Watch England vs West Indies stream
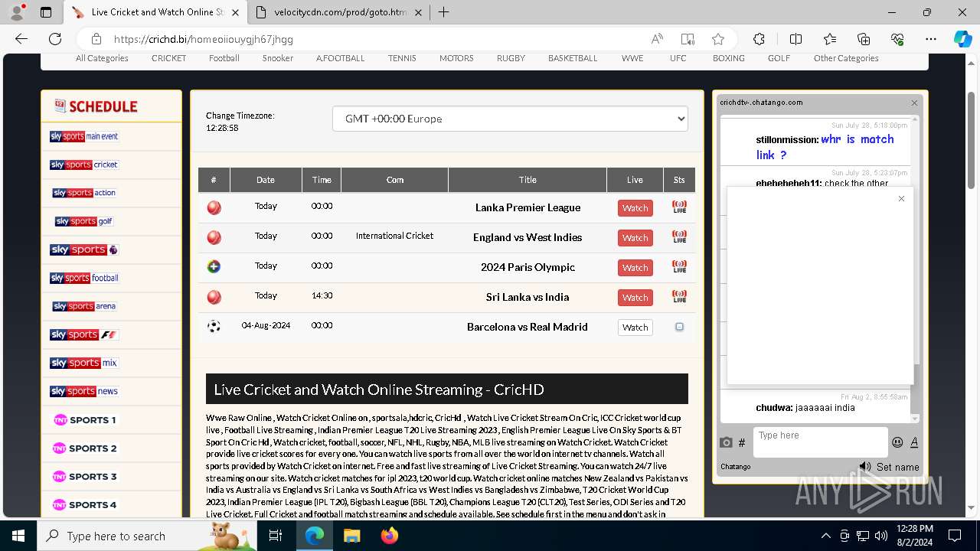980x551 pixels. [x=635, y=237]
